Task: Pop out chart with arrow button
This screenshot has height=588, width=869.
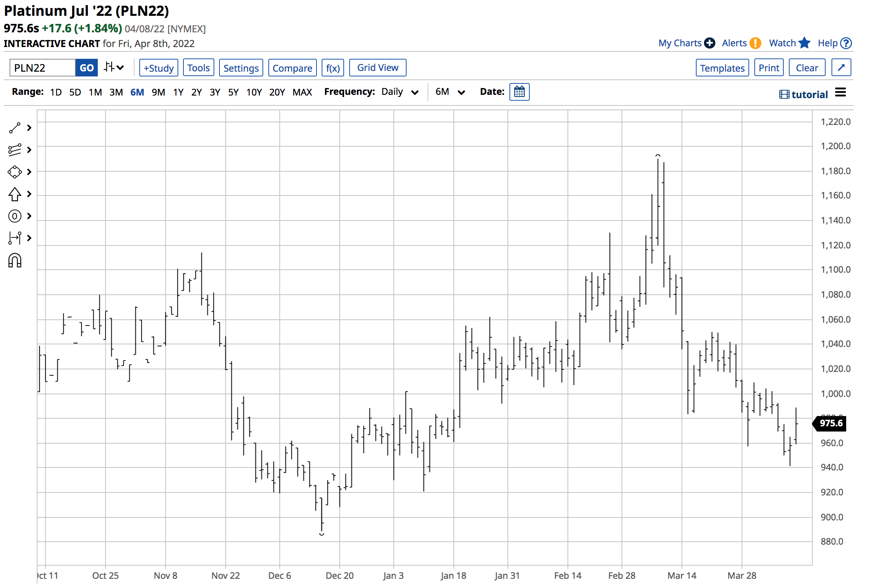Action: tap(842, 68)
